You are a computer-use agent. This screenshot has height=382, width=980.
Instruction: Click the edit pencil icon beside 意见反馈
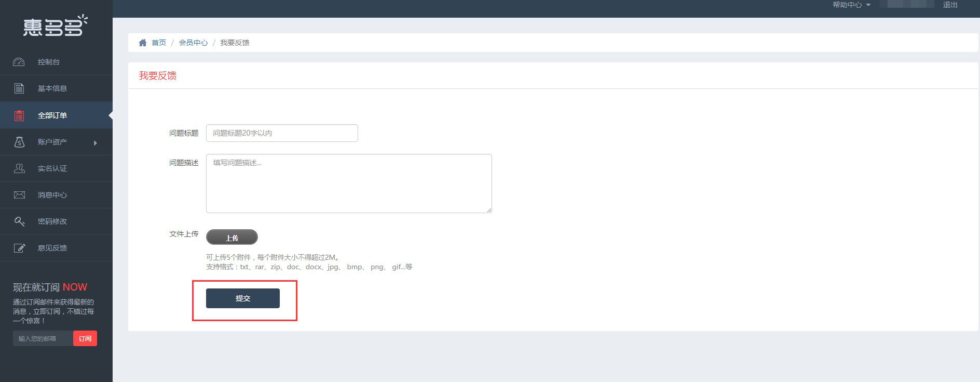pyautogui.click(x=19, y=248)
